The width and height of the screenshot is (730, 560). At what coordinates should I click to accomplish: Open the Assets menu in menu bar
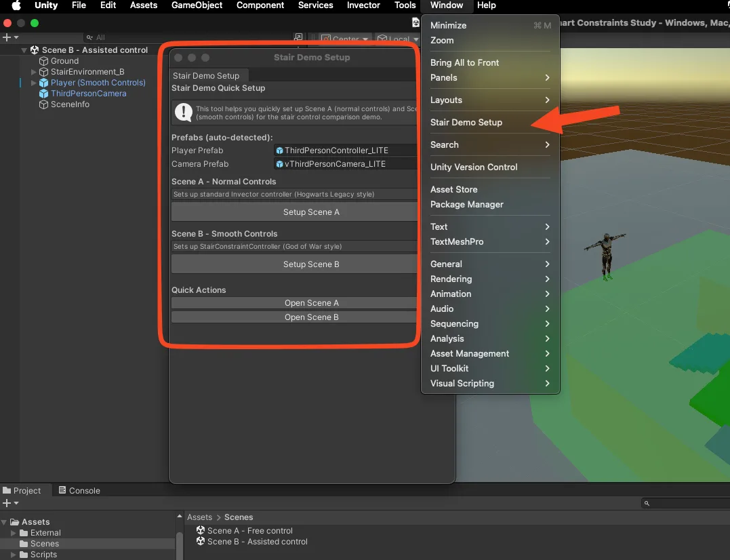point(144,5)
